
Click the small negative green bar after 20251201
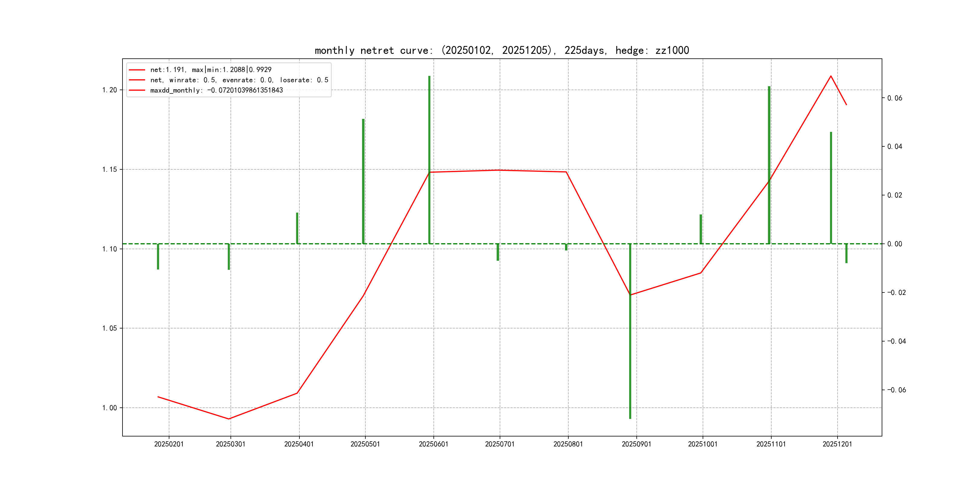pyautogui.click(x=847, y=253)
